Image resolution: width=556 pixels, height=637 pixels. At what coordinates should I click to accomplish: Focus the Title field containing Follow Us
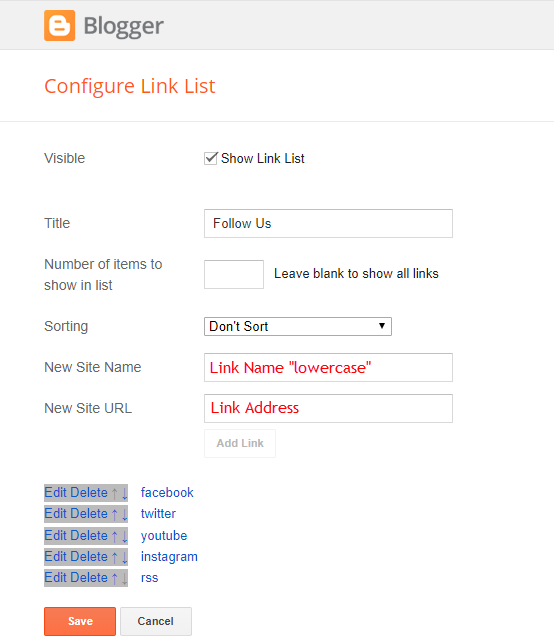pos(328,223)
